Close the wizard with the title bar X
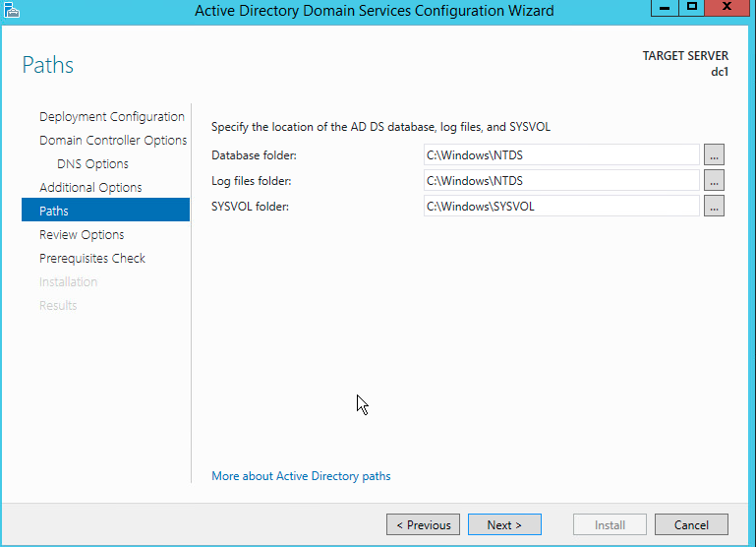Screen dimensions: 756x547 (x=728, y=8)
